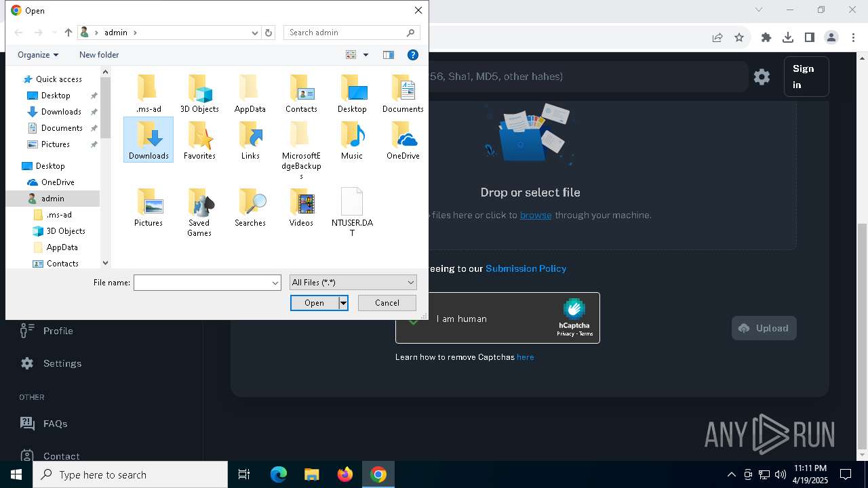
Task: Click the dialog Help question mark icon
Action: coord(412,55)
